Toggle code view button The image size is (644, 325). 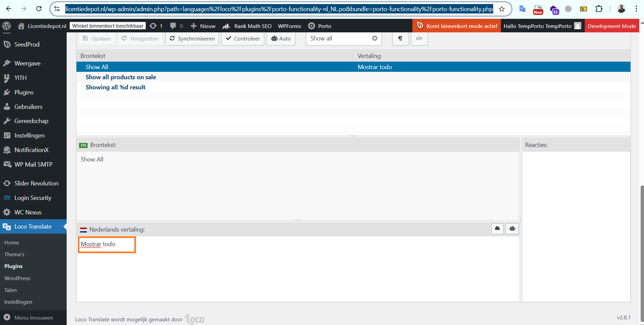pos(419,38)
